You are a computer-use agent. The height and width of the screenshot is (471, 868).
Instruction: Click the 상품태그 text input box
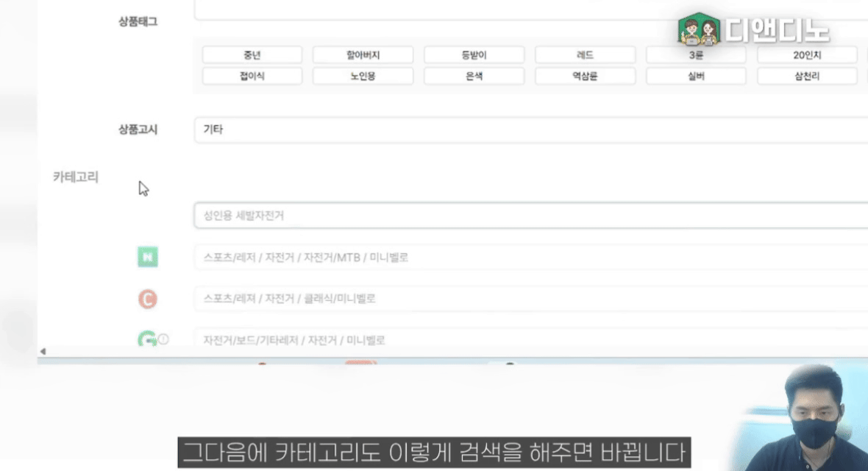point(530,10)
